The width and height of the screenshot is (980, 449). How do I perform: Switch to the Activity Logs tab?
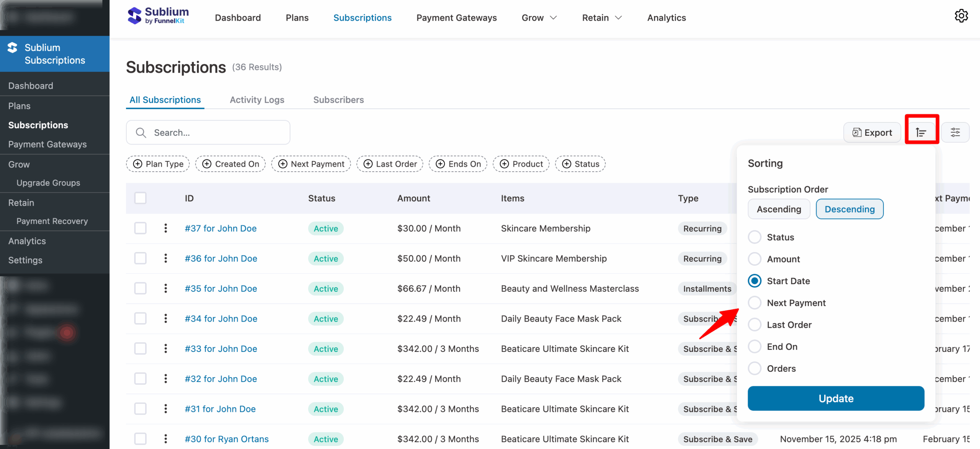click(257, 99)
